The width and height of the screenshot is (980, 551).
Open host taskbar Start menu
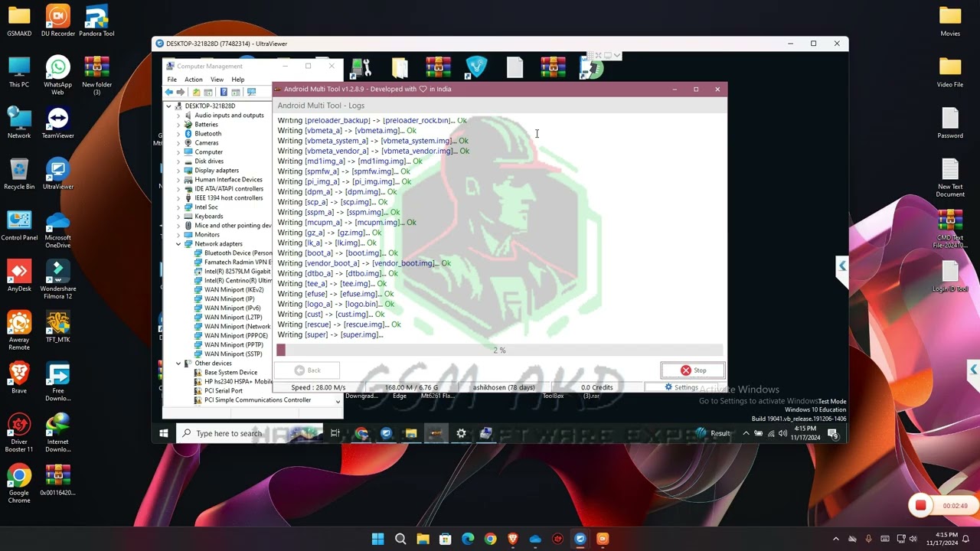point(377,539)
